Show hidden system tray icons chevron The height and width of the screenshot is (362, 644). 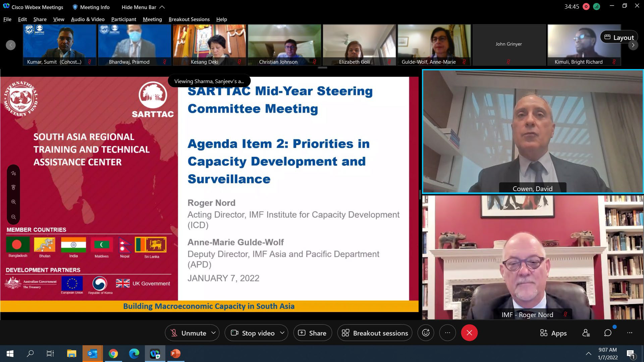(588, 354)
